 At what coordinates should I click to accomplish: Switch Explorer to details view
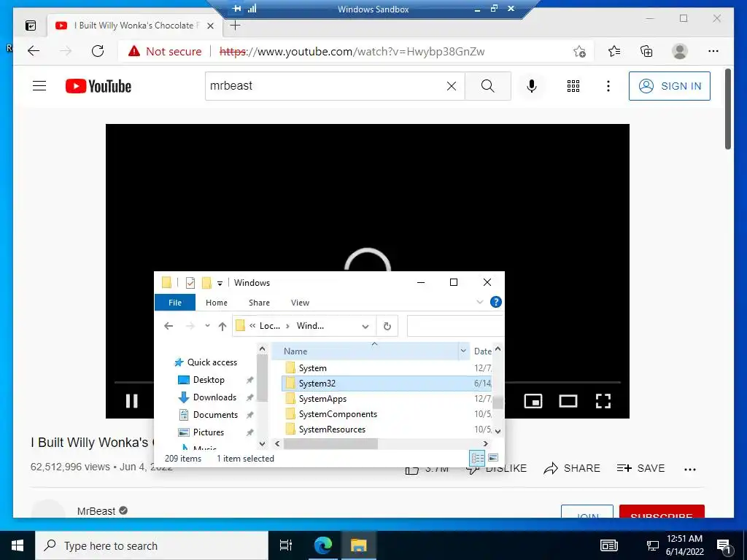click(477, 458)
